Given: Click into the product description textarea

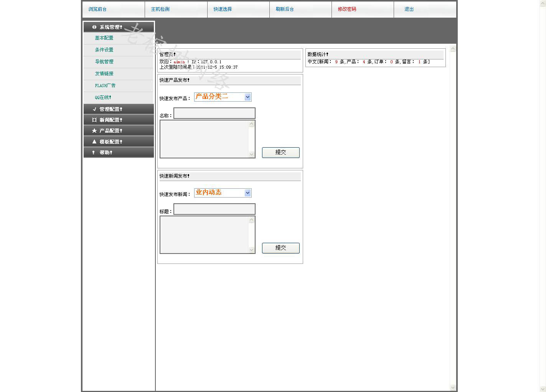Looking at the screenshot, I should coord(205,139).
